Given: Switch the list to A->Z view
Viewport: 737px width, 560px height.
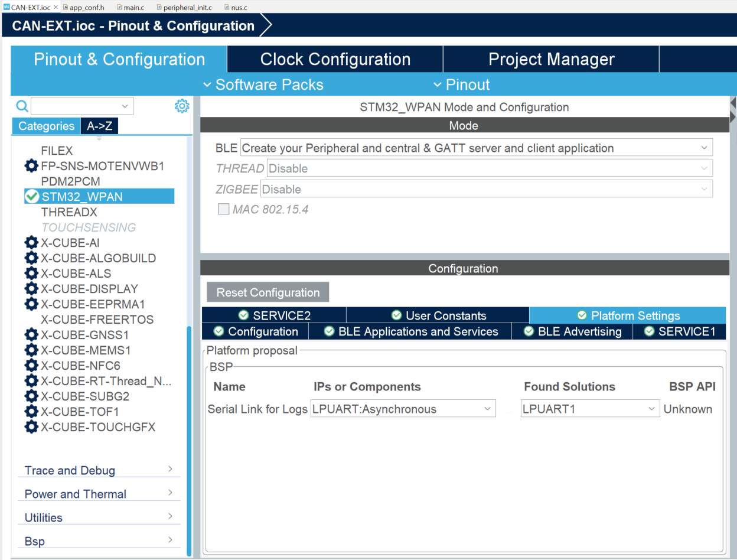Looking at the screenshot, I should tap(100, 126).
